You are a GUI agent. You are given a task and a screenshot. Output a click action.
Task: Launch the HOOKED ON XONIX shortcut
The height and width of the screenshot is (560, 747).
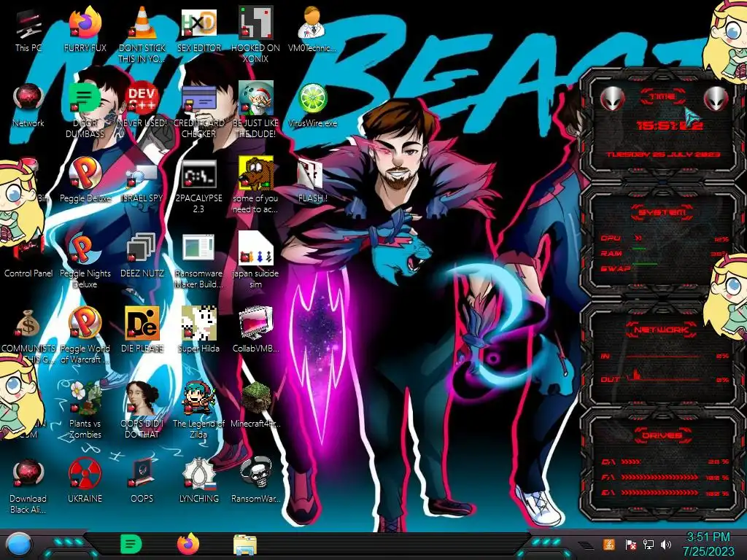(x=255, y=34)
